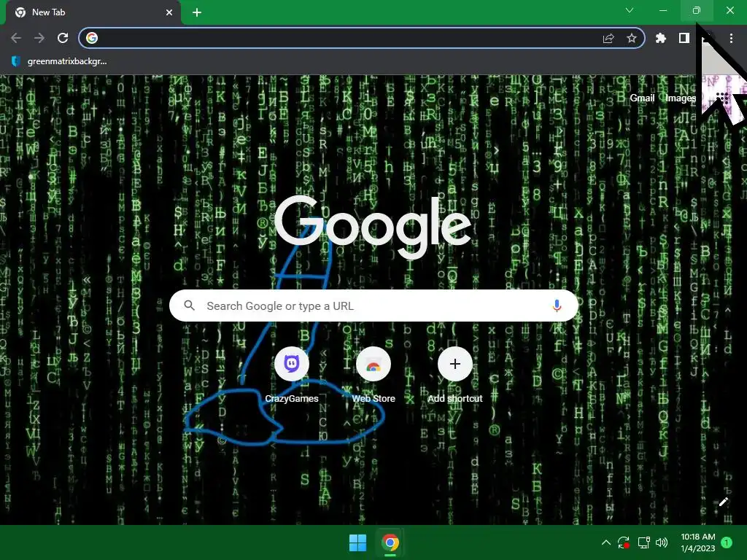
Task: Click the browser forward arrow
Action: click(39, 38)
